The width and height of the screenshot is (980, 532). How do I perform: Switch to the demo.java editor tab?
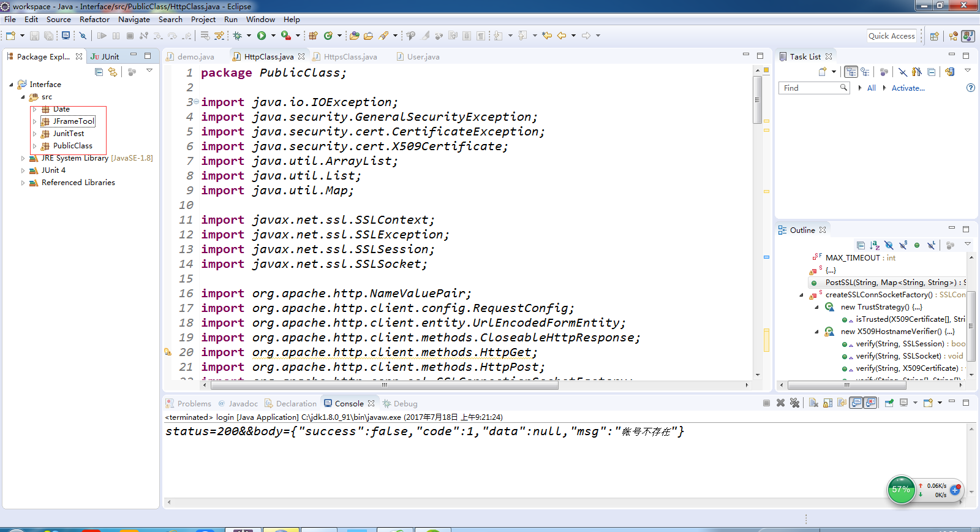click(x=190, y=56)
